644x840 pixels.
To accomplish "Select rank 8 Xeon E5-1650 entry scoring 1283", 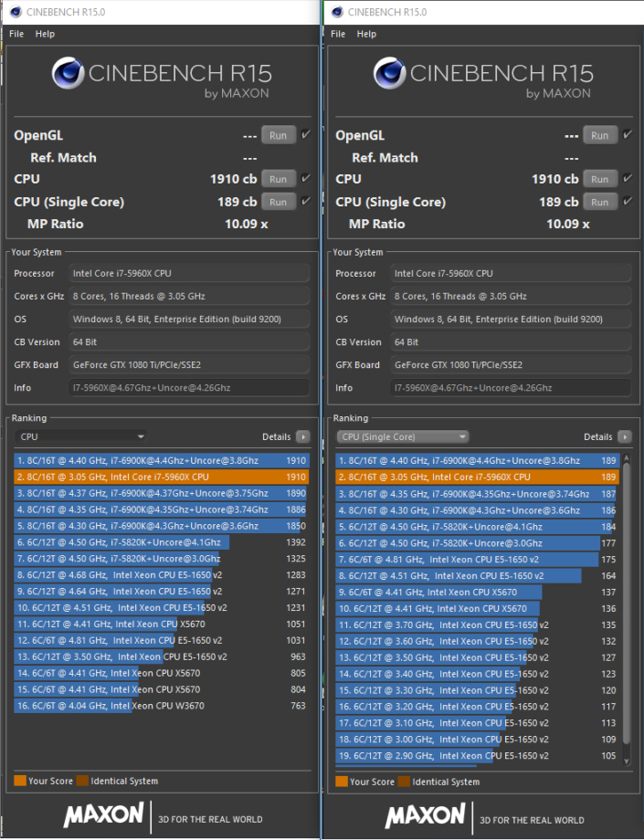I will click(x=162, y=575).
